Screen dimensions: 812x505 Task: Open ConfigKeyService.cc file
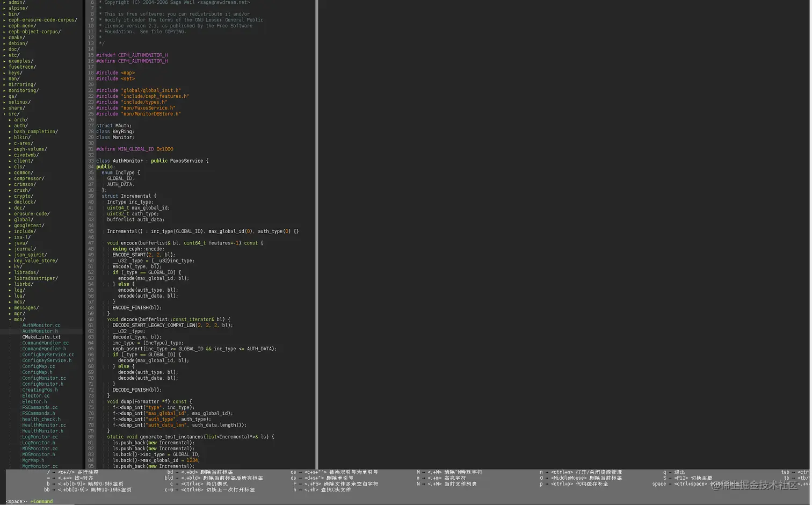click(48, 355)
